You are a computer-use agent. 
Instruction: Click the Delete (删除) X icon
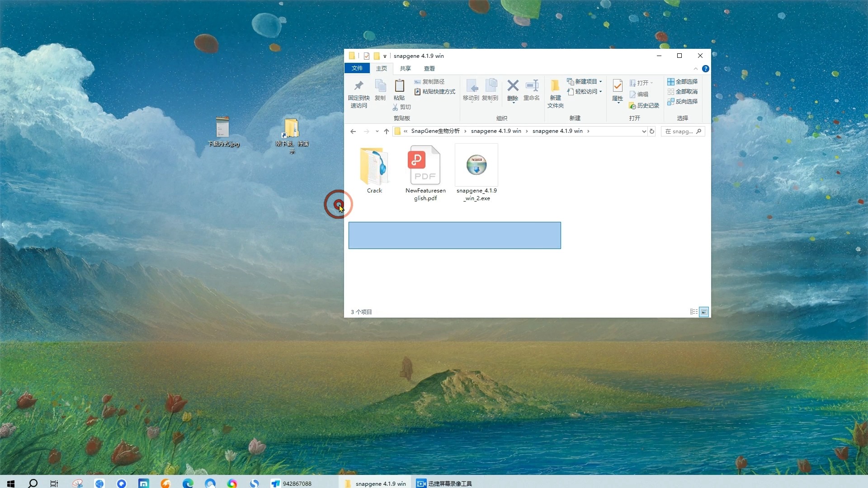513,85
